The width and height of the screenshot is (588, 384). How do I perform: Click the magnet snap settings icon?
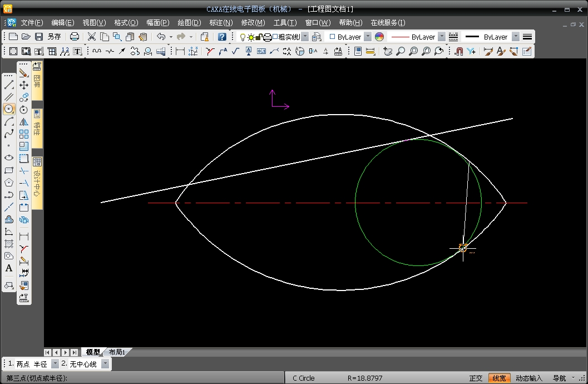coord(459,51)
